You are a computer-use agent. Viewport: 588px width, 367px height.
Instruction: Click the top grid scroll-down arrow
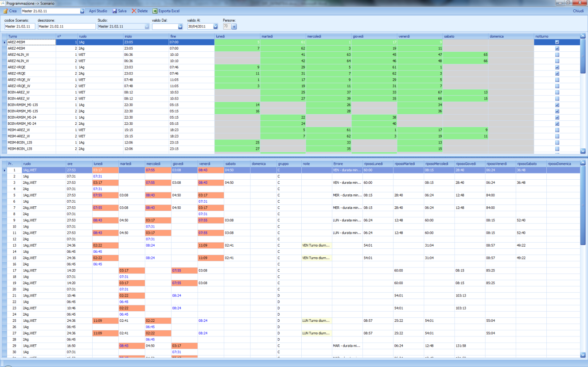pos(583,151)
